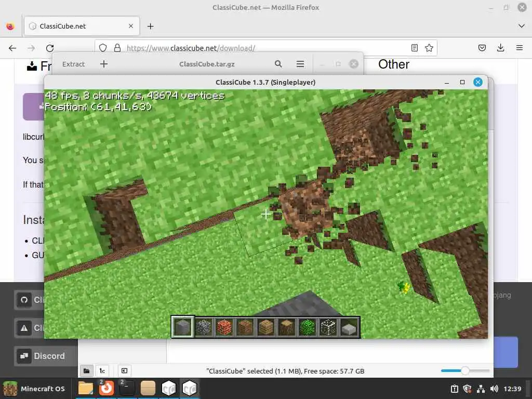532x399 pixels.
Task: Switch to Firefox in taskbar
Action: [x=106, y=389]
